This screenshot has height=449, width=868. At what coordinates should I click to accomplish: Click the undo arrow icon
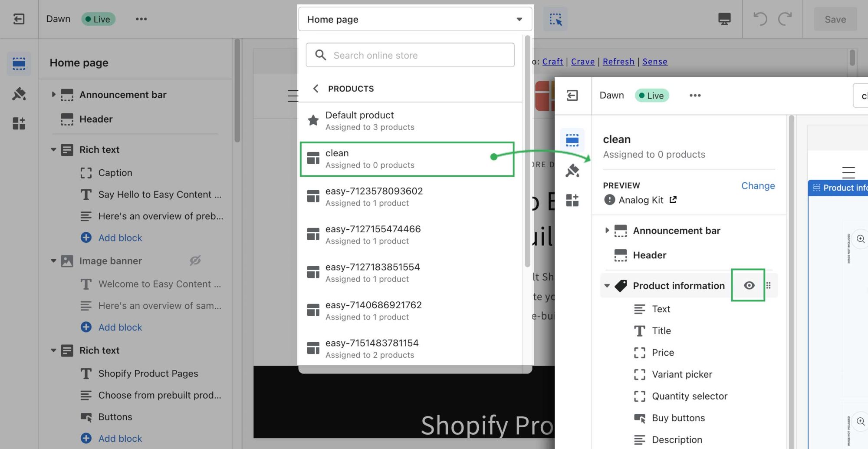tap(760, 19)
